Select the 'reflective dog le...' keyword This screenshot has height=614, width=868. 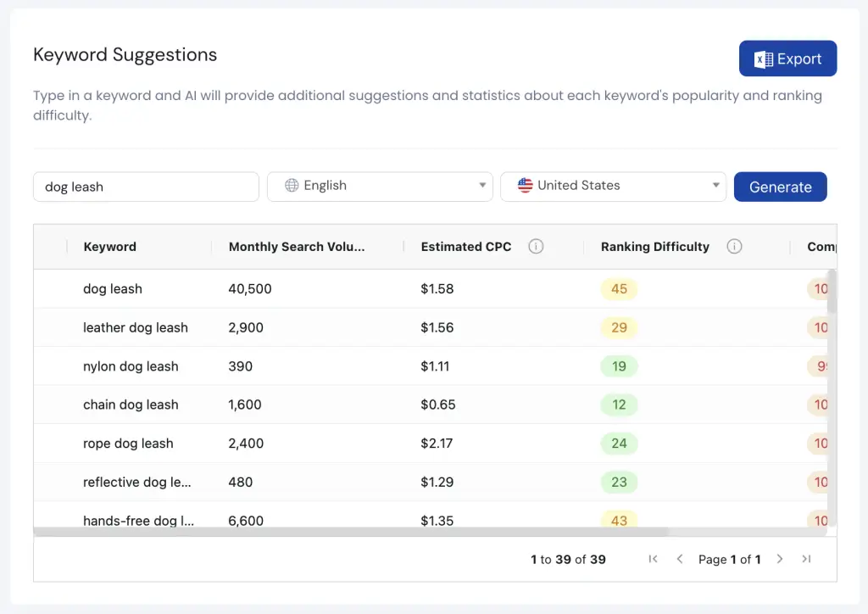click(136, 483)
